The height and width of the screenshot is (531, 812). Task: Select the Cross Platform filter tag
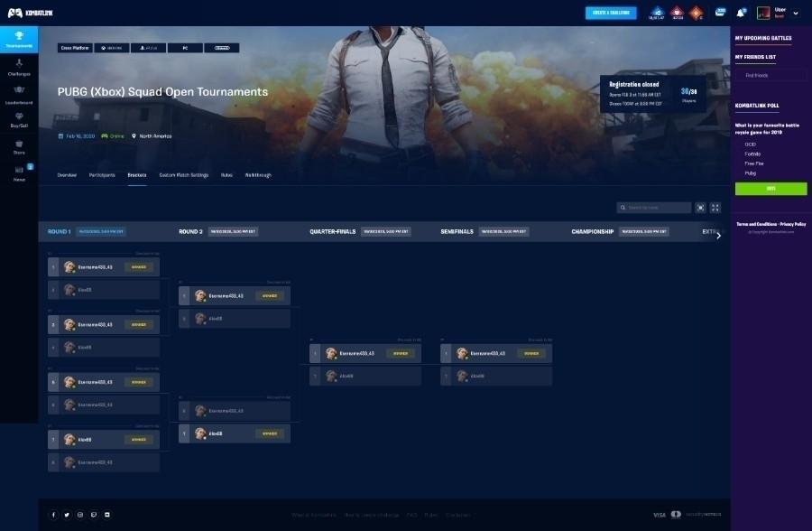click(x=75, y=48)
